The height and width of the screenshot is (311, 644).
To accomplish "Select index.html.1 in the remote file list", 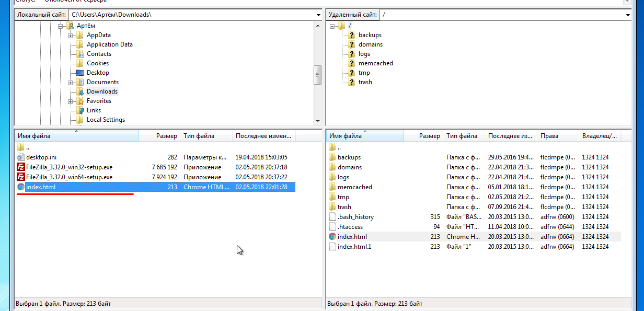I will click(x=354, y=247).
